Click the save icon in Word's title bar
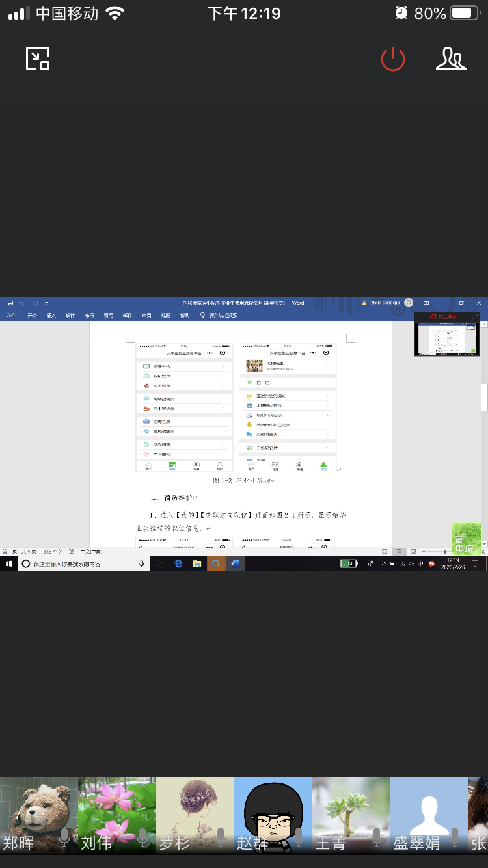Viewport: 488px width, 868px height. click(10, 303)
